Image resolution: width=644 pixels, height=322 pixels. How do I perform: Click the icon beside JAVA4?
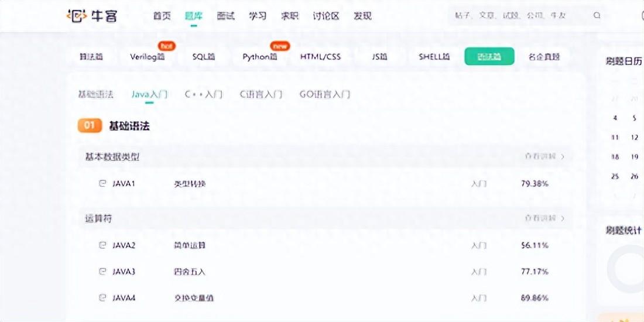click(102, 297)
